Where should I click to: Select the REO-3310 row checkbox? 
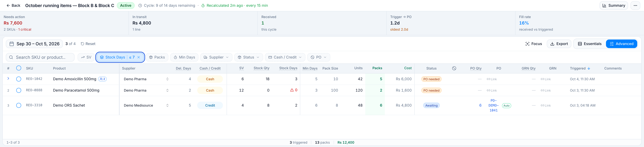19,105
